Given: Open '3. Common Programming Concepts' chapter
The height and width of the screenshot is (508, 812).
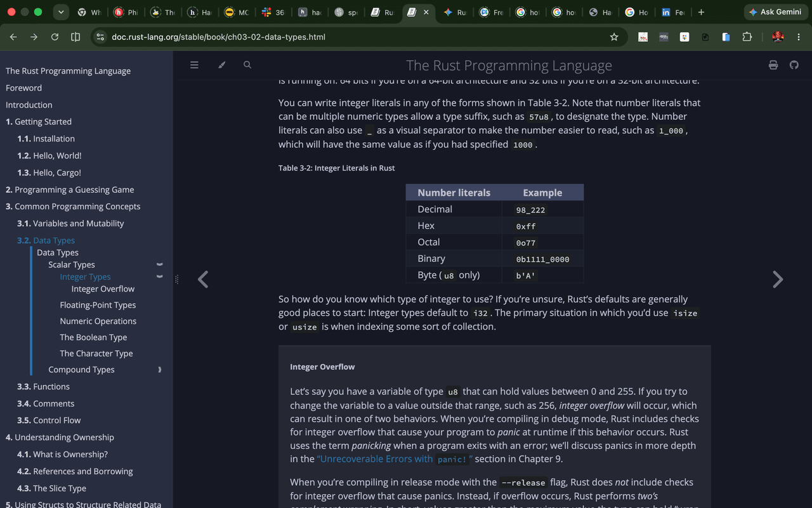Looking at the screenshot, I should tap(73, 207).
